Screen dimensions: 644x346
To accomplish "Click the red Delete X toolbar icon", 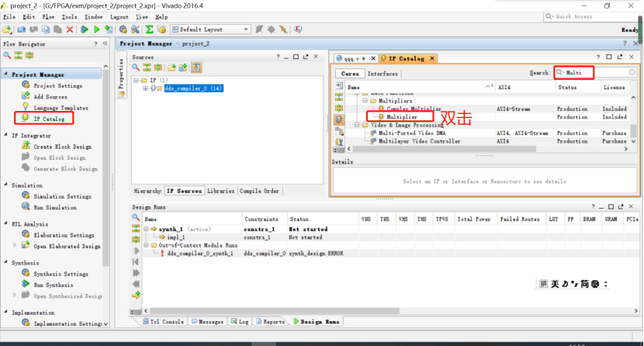I will [x=70, y=29].
